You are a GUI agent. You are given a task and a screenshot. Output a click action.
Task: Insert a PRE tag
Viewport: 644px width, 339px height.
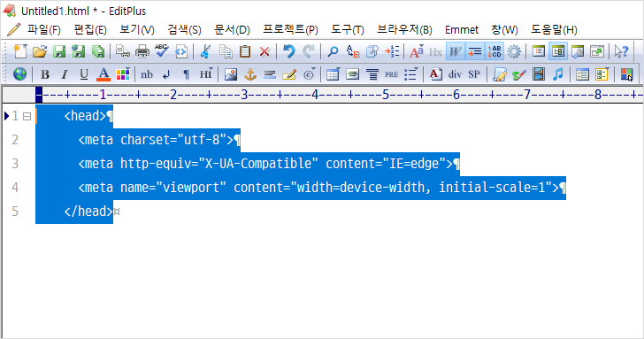391,74
